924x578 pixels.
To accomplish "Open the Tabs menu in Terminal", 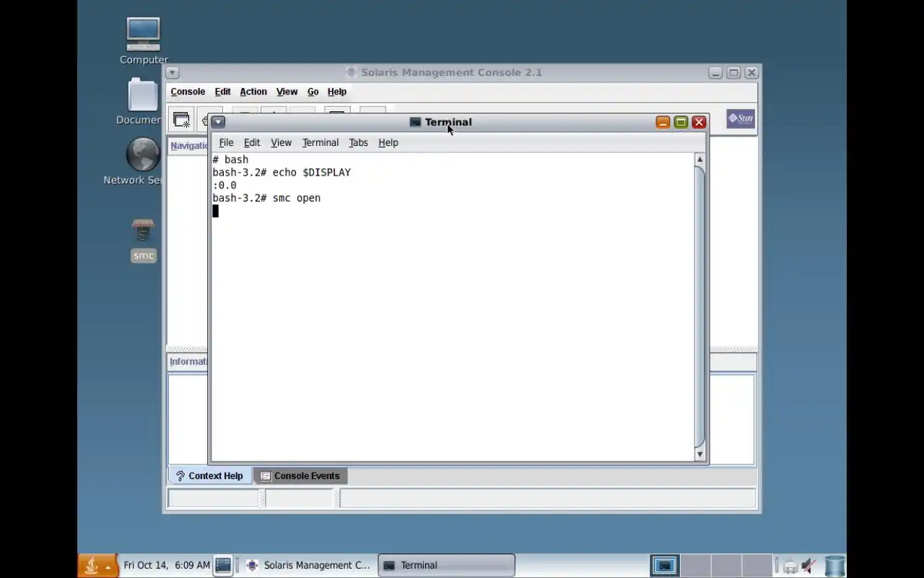I will click(x=358, y=142).
